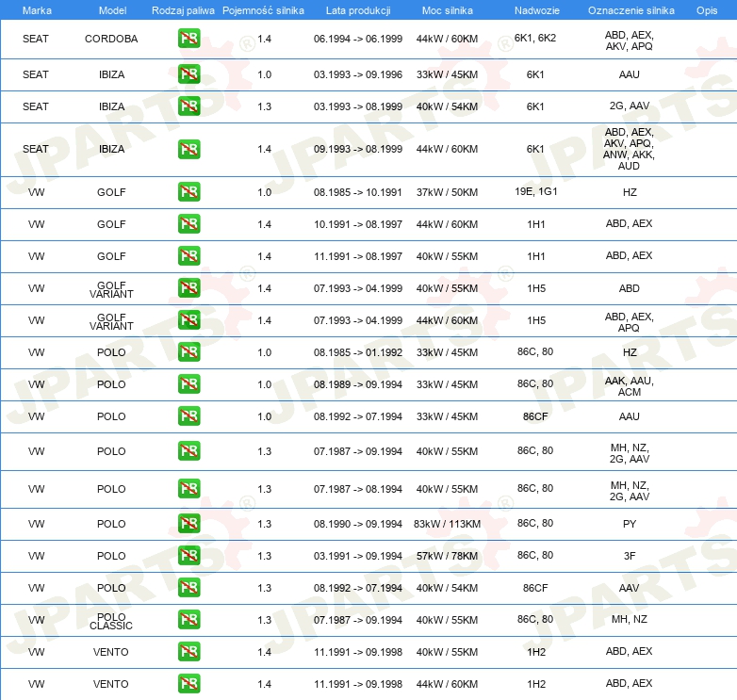Click the MH, NZ engine code for POLO CLASSIC
The width and height of the screenshot is (737, 700).
tap(630, 619)
